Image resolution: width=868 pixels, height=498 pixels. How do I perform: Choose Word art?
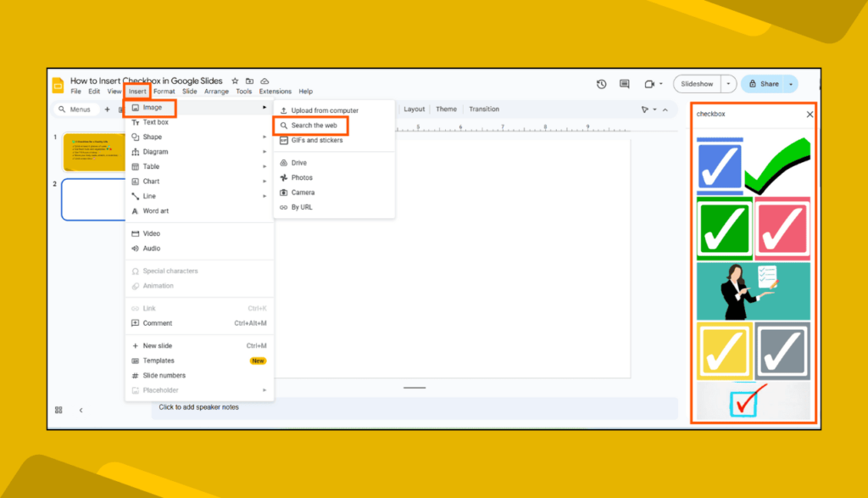[199, 211]
